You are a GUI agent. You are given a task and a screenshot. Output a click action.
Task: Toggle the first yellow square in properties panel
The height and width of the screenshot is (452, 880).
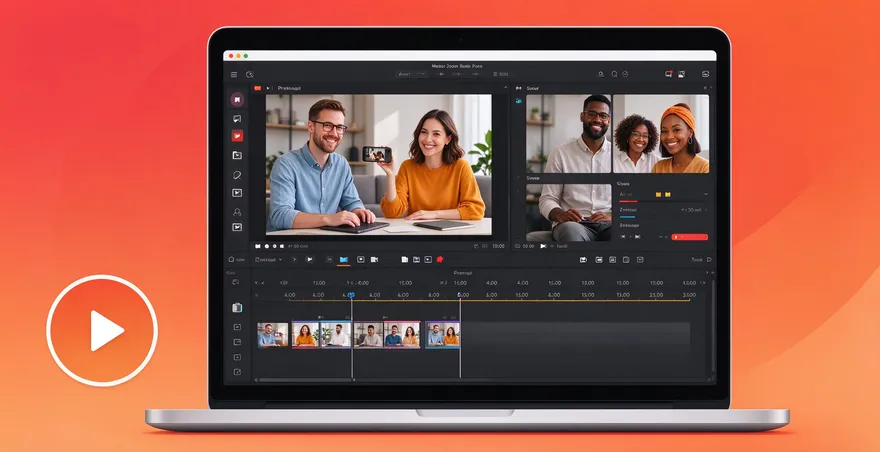[659, 194]
